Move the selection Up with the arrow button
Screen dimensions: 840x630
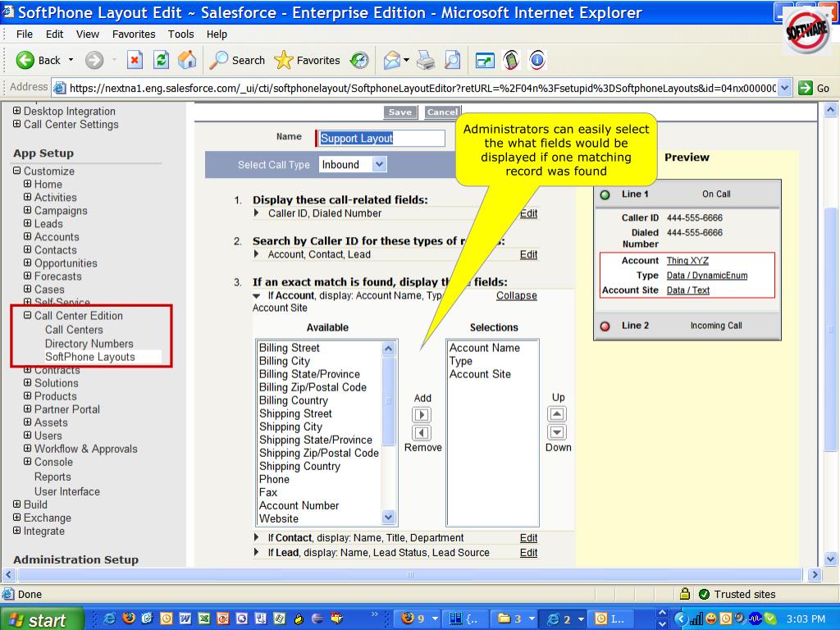[x=557, y=414]
